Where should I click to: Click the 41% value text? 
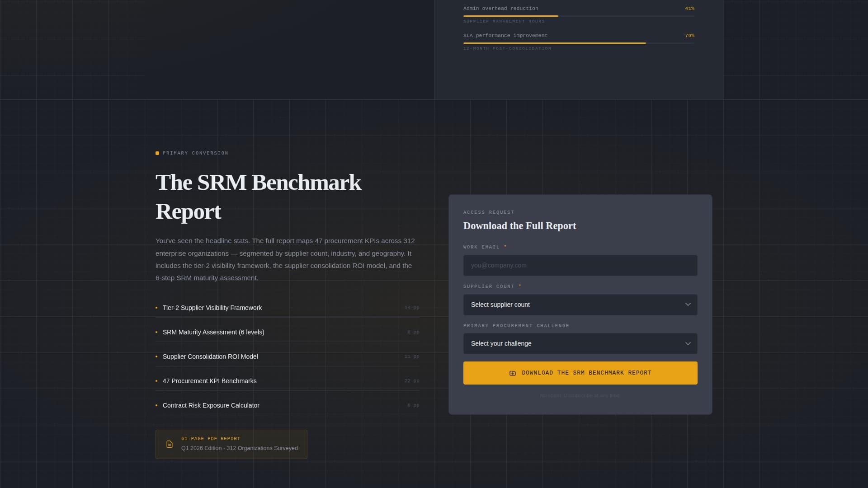click(689, 9)
